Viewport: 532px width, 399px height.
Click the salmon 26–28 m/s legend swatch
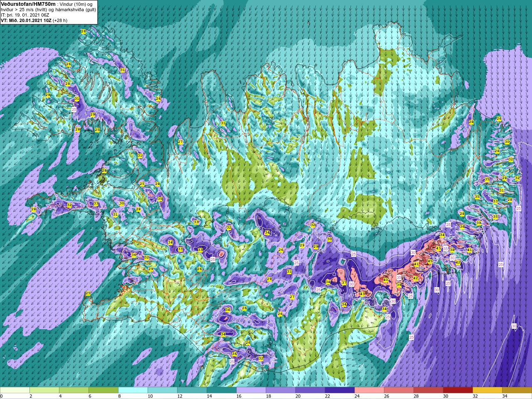(399, 390)
